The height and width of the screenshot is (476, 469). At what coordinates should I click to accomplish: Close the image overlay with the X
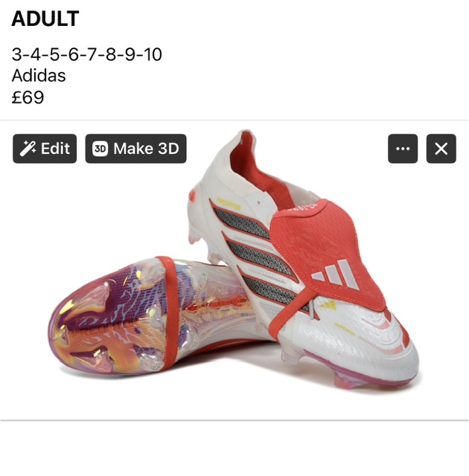(x=441, y=149)
